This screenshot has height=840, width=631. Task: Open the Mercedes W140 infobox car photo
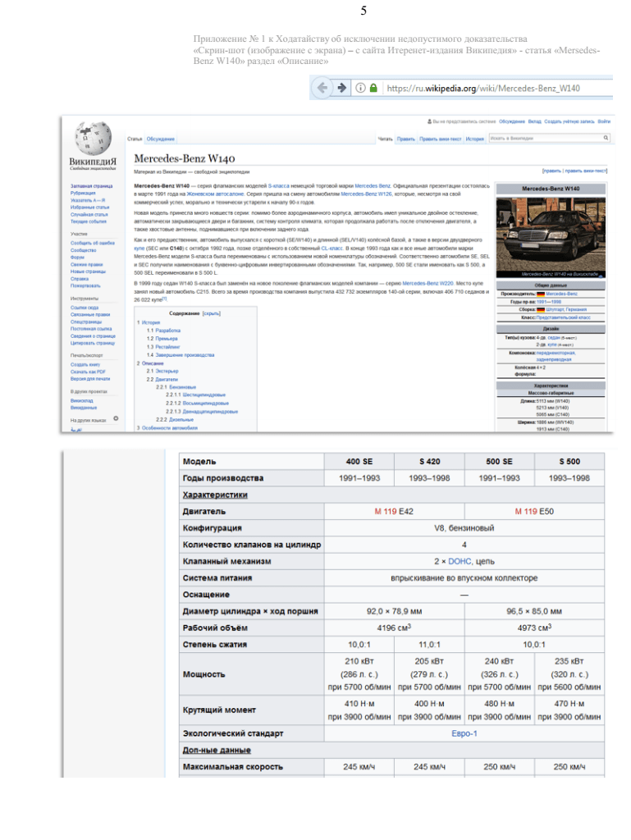(551, 237)
